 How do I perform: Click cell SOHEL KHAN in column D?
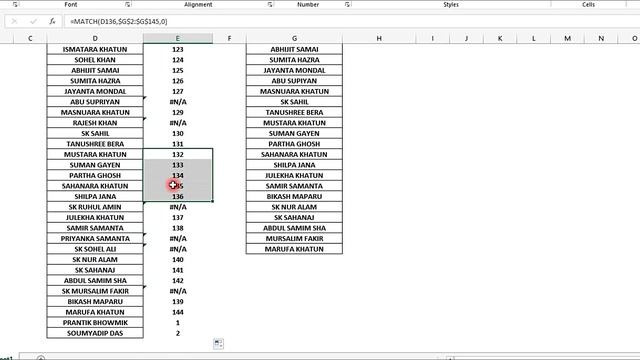[95, 60]
